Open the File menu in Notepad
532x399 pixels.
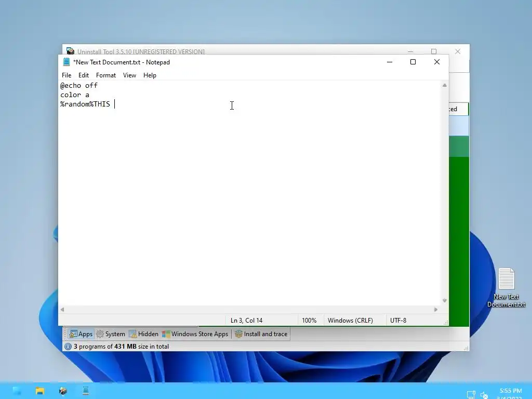(x=66, y=75)
